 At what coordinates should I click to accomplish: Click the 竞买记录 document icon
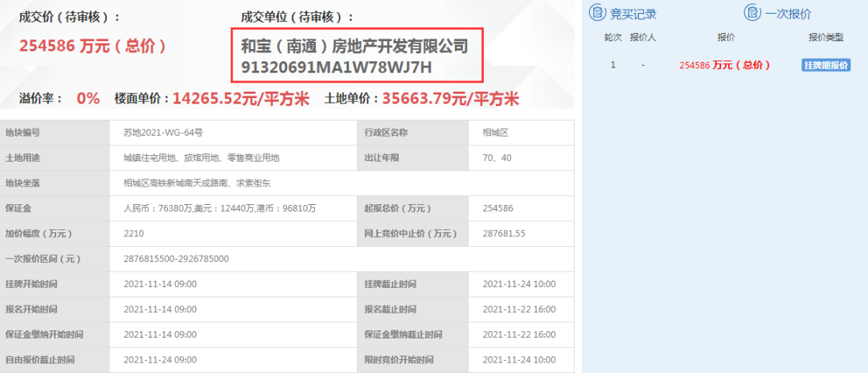tap(597, 13)
